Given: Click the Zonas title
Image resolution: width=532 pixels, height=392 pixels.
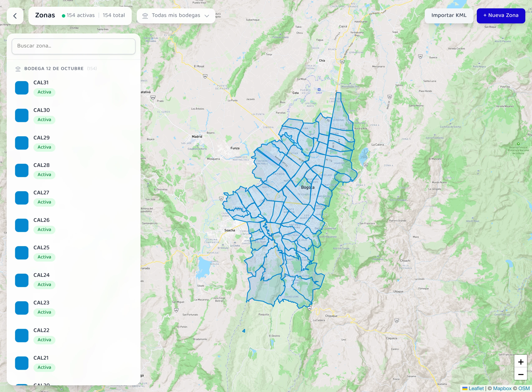Looking at the screenshot, I should click(45, 15).
